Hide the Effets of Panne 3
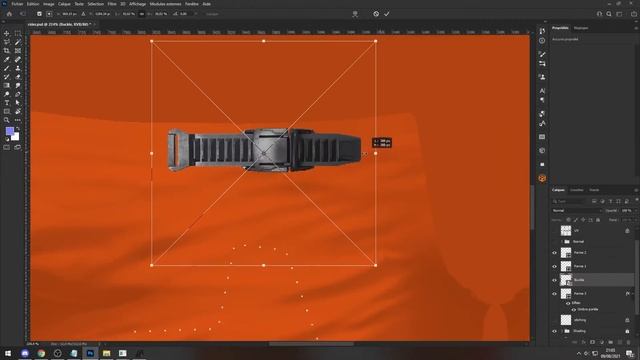This screenshot has height=360, width=640. (568, 303)
